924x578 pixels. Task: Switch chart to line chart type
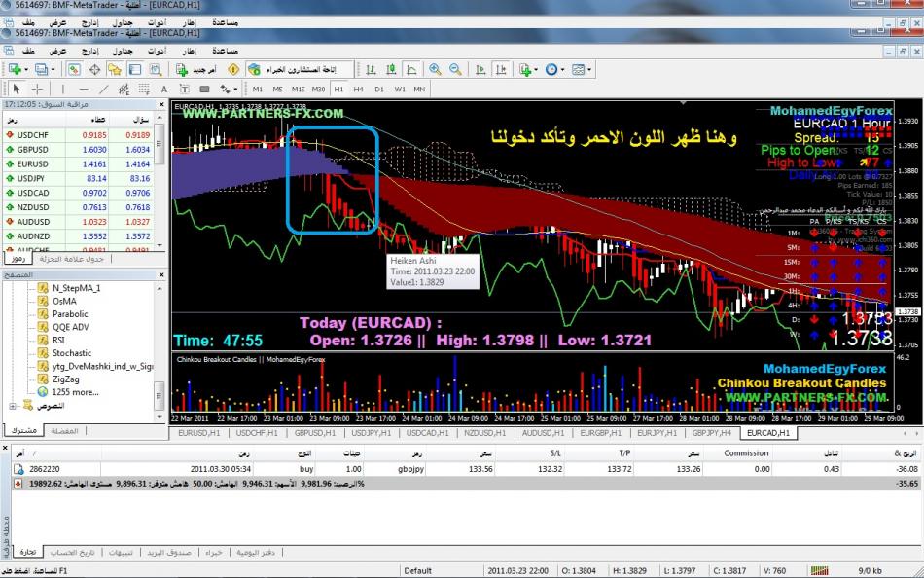click(x=411, y=70)
